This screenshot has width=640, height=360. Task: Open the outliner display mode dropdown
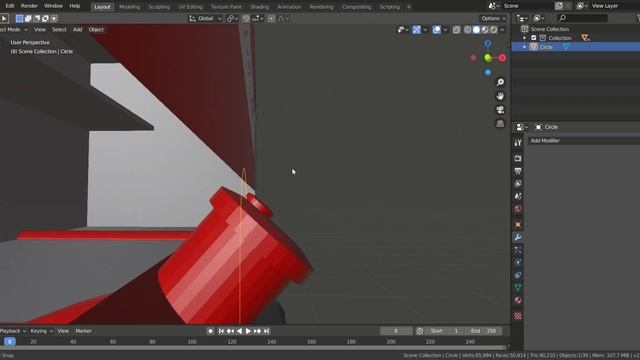pyautogui.click(x=538, y=18)
